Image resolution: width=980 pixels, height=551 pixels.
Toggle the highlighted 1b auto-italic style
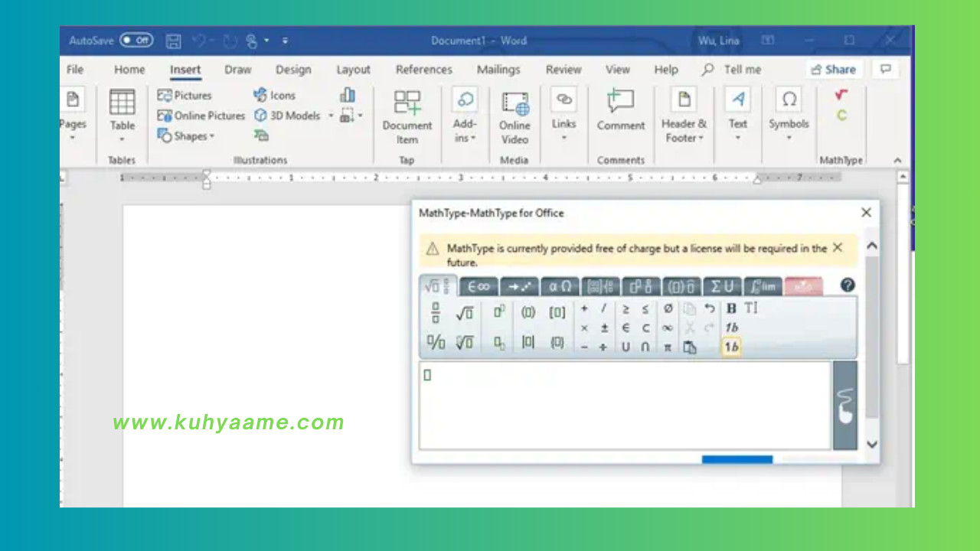tap(732, 347)
